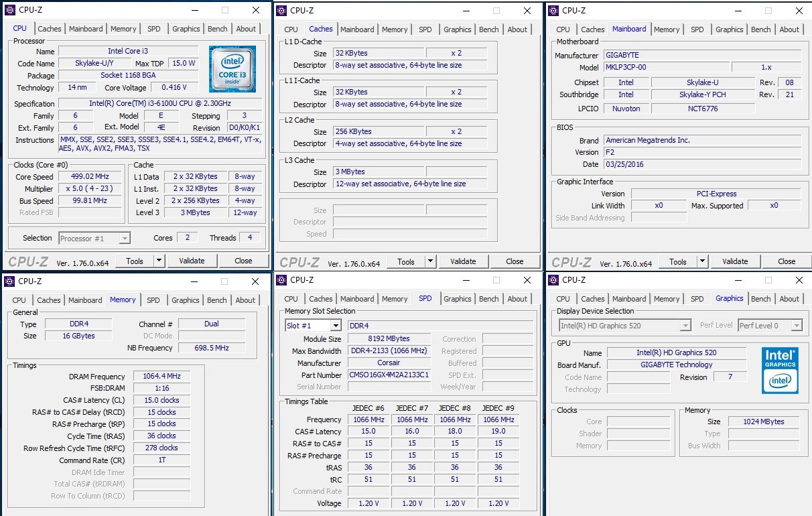Click the Tools button in the processor window
This screenshot has width=812, height=516.
tap(135, 261)
